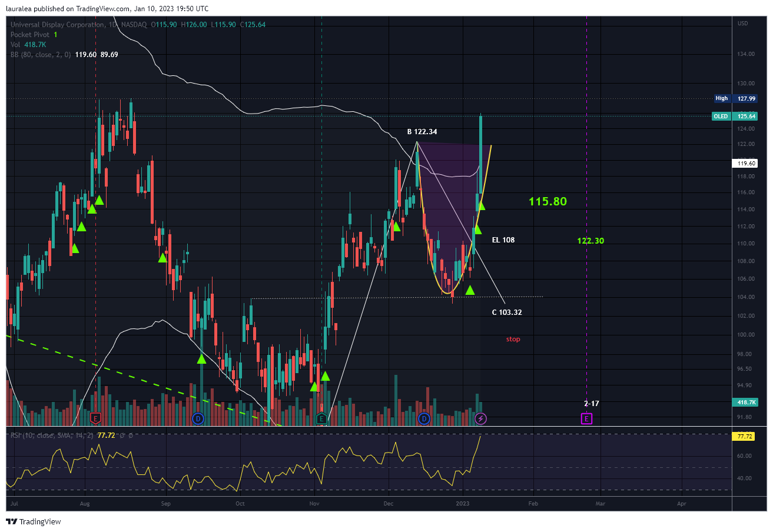Click the purple future earnings E marker
This screenshot has height=532, width=773.
tap(586, 418)
